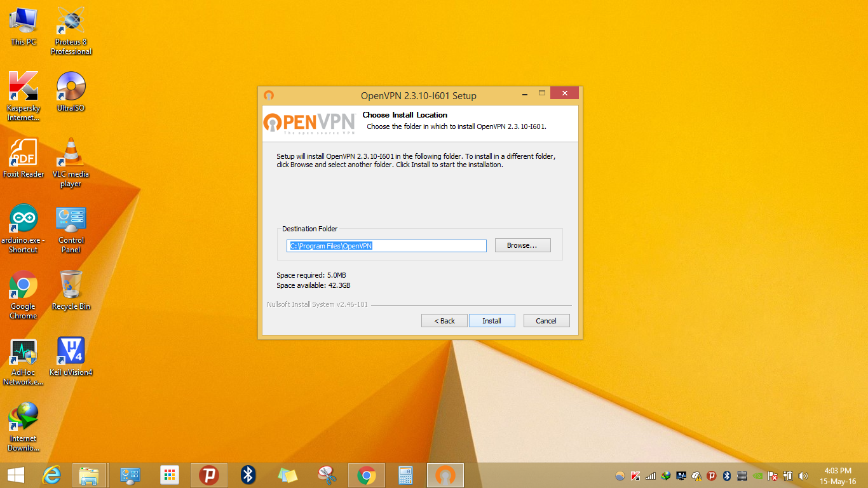Click the "Nullsoft Install System v2.46-101" label
868x488 pixels.
[317, 304]
